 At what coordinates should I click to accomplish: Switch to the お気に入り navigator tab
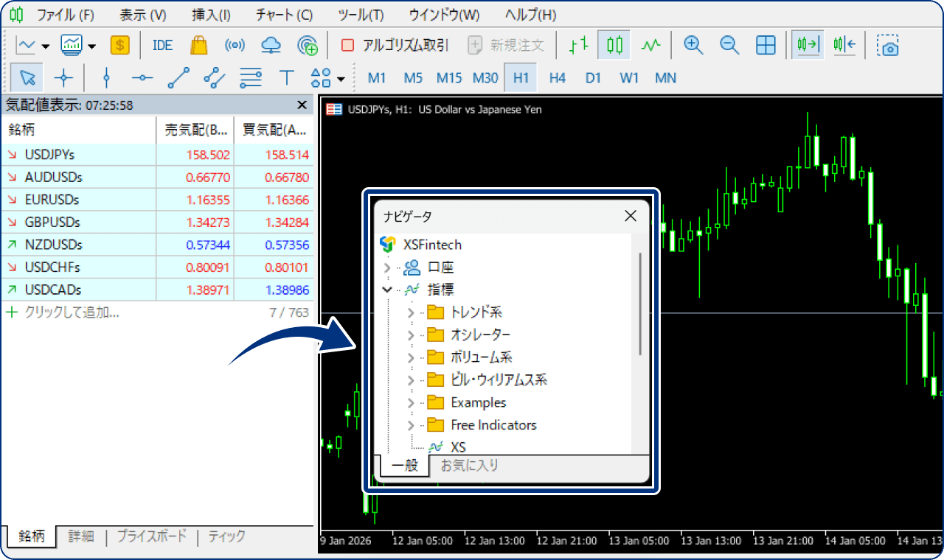tap(469, 465)
